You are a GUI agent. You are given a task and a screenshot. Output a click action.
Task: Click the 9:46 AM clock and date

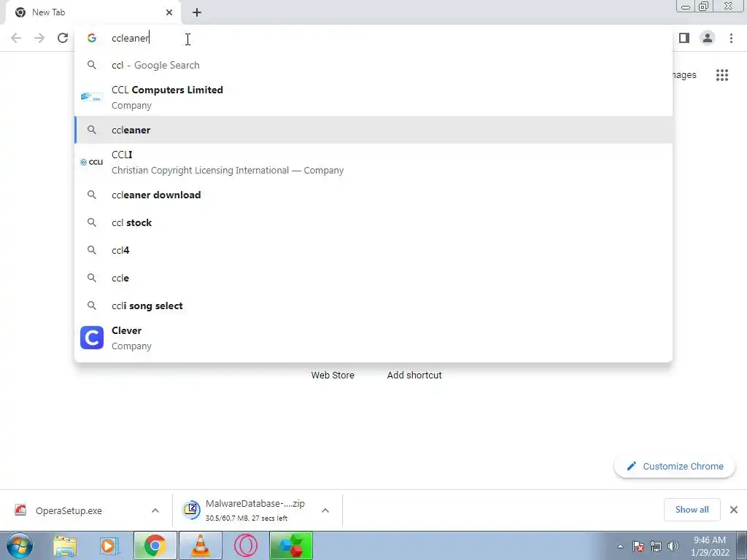710,546
